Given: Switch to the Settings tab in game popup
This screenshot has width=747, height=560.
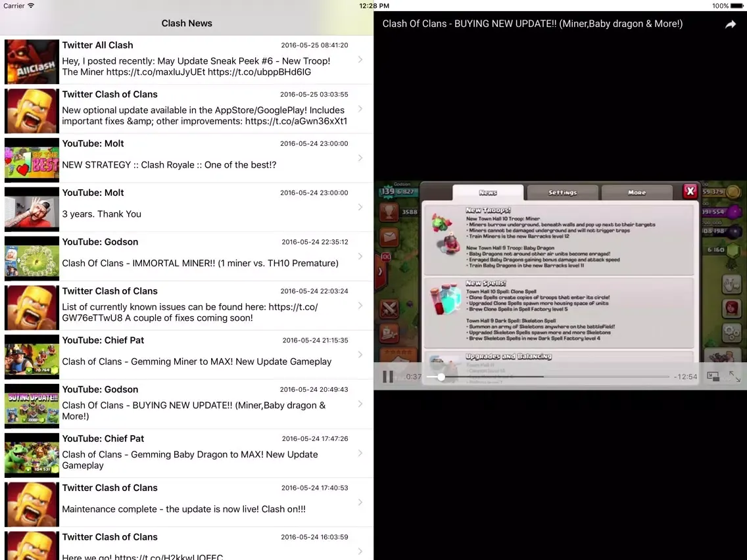Looking at the screenshot, I should pyautogui.click(x=562, y=193).
